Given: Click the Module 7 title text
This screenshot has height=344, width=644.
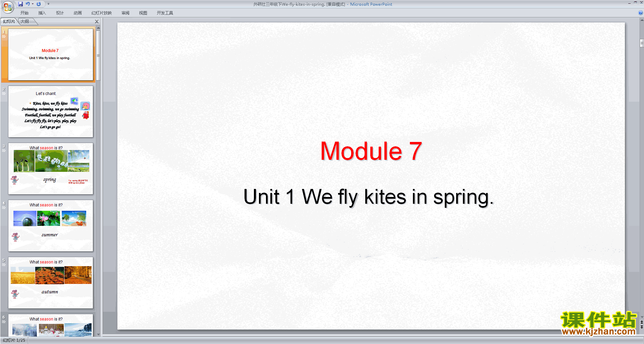Looking at the screenshot, I should coord(371,151).
